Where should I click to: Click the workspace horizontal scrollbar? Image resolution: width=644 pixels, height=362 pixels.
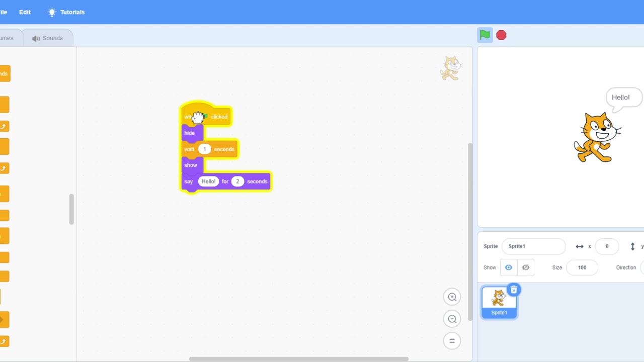299,359
